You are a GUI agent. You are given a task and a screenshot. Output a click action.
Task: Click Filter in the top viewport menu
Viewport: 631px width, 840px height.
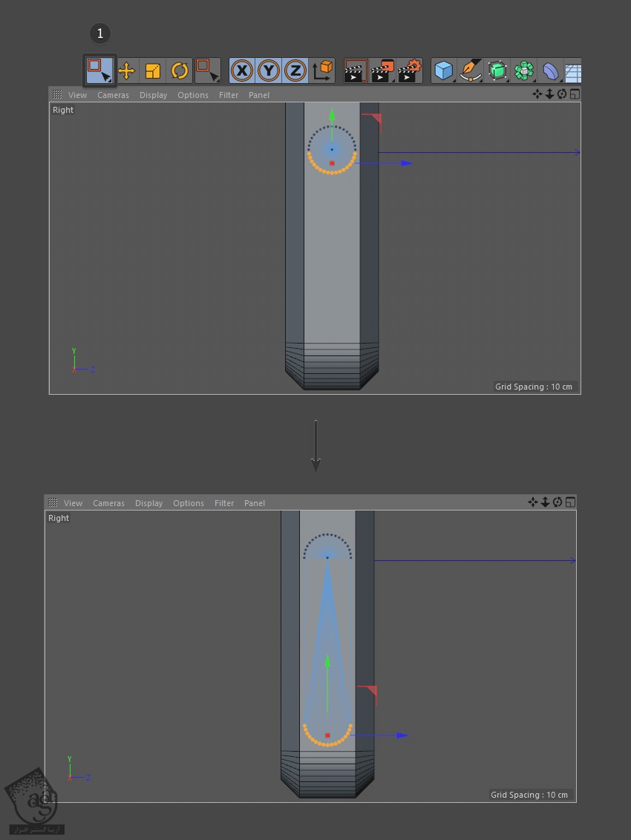(229, 95)
